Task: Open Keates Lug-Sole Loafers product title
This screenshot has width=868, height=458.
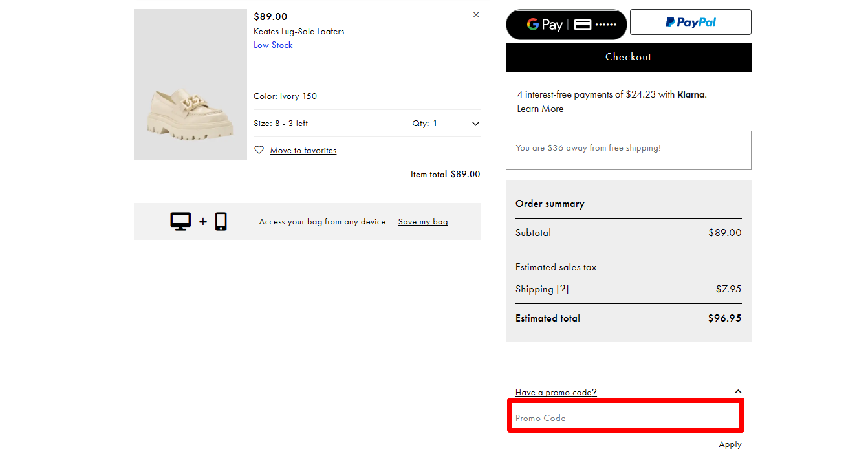Action: point(299,32)
